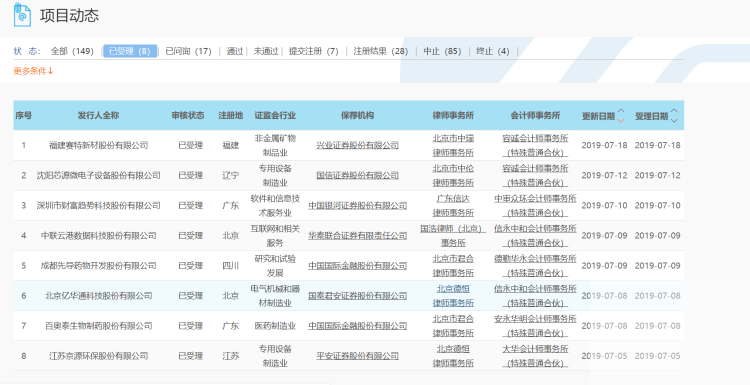Select the 已问询 (17) status filter
This screenshot has width=750, height=385.
point(188,51)
